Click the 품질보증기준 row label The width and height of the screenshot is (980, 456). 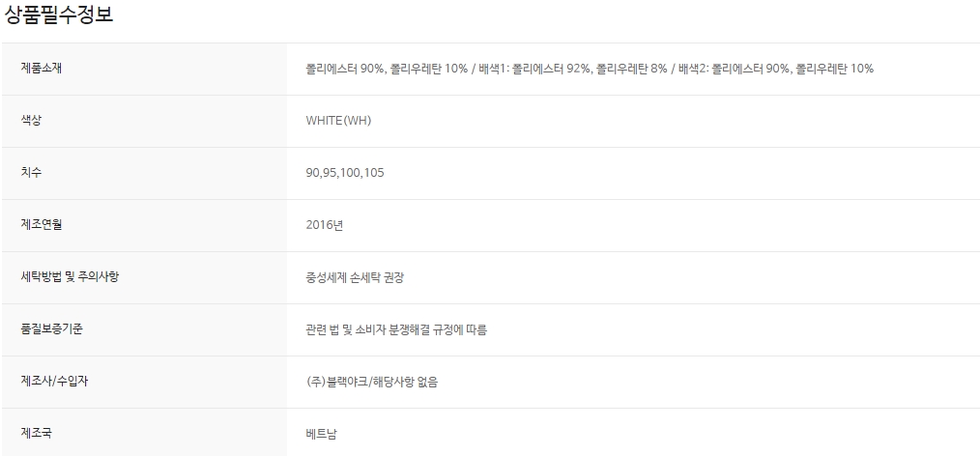(53, 329)
